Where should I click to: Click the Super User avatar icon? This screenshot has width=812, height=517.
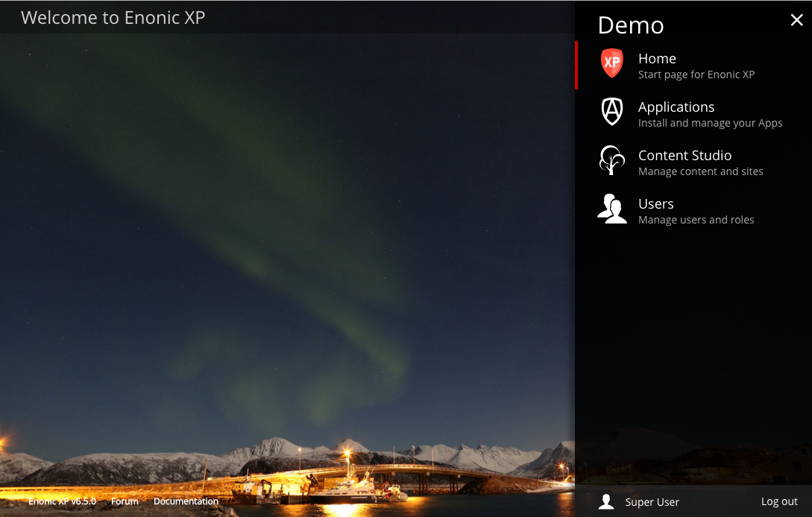[606, 501]
